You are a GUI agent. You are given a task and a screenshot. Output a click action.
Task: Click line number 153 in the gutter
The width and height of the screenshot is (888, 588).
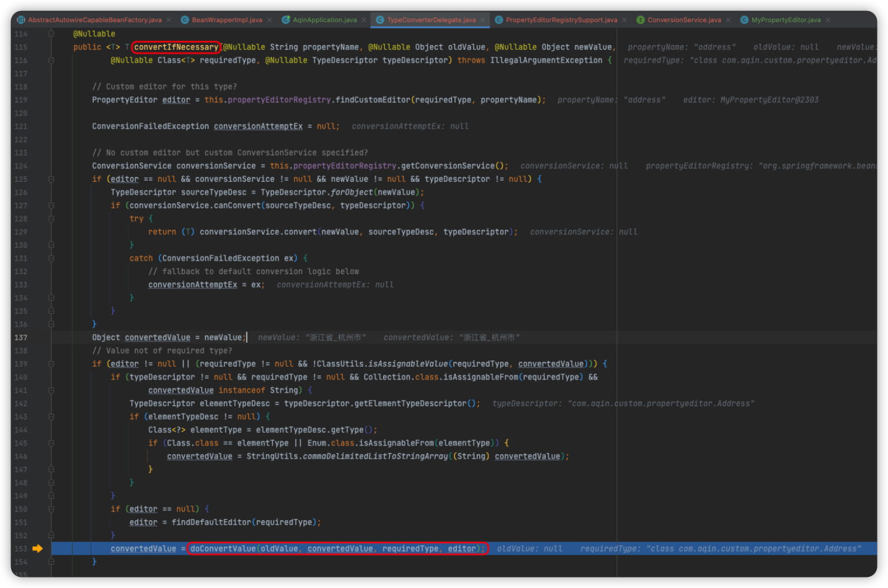[x=21, y=549]
